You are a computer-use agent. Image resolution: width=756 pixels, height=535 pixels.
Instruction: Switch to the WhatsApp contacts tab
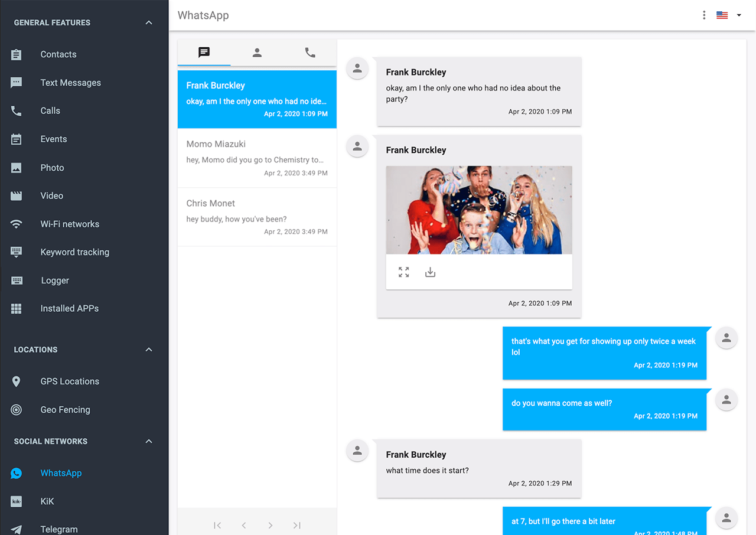(x=257, y=53)
